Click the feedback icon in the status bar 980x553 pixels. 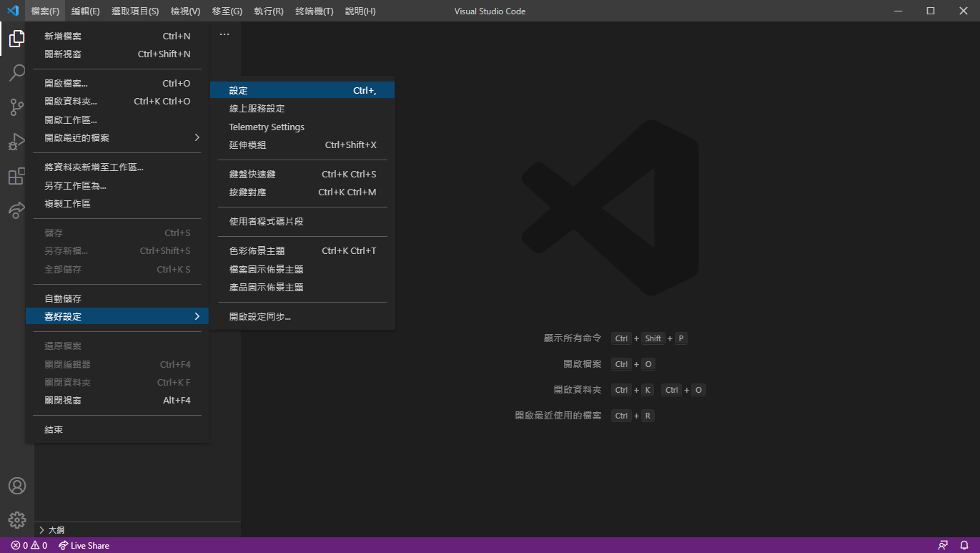[943, 545]
